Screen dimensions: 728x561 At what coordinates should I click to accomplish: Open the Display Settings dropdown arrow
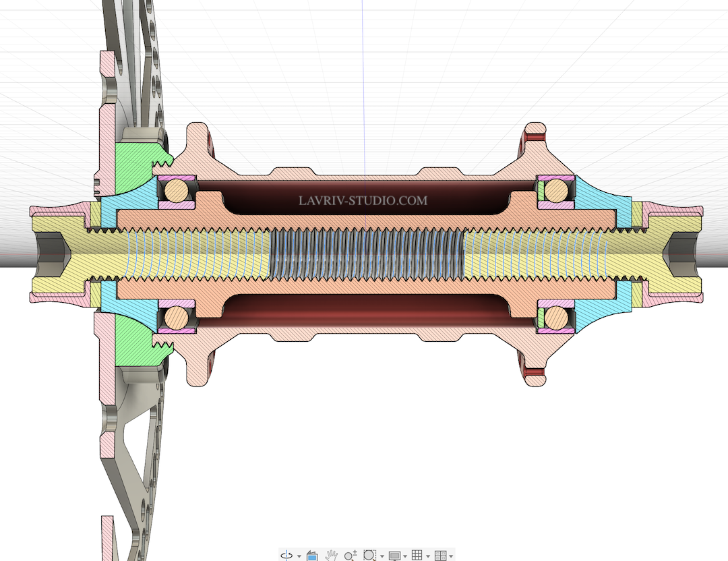(x=405, y=556)
